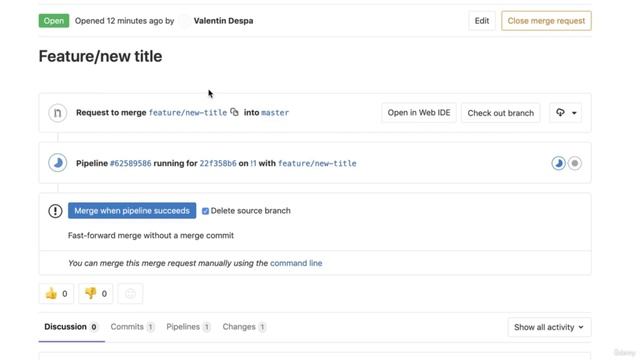Add a new emoji reaction
Image resolution: width=640 pixels, height=360 pixels.
130,293
